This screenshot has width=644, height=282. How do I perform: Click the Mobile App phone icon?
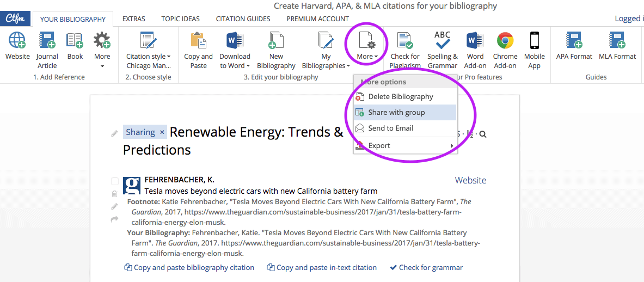coord(534,41)
